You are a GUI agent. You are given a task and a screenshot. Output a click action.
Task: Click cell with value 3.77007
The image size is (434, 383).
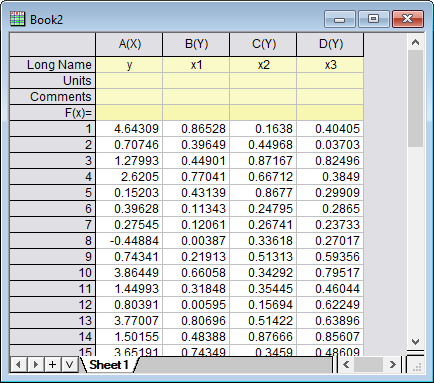click(129, 321)
